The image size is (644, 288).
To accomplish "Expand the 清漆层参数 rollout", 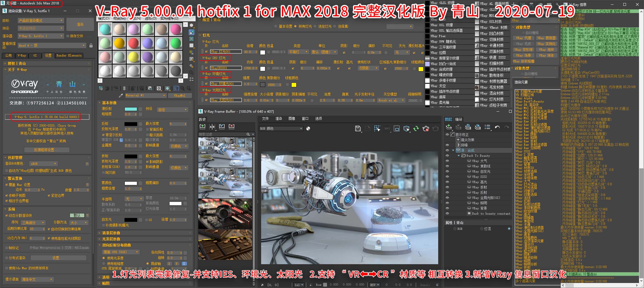I will click(x=111, y=233).
